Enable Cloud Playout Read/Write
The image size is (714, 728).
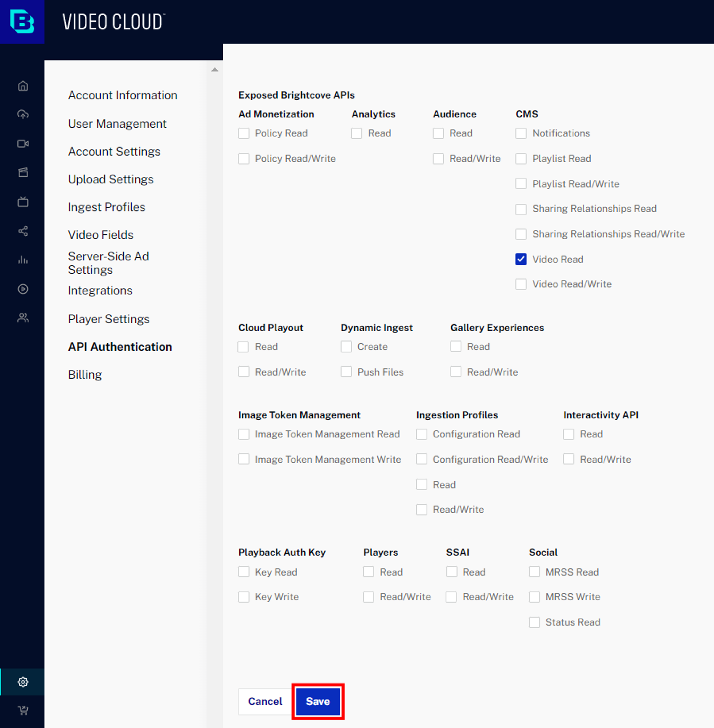pos(244,372)
